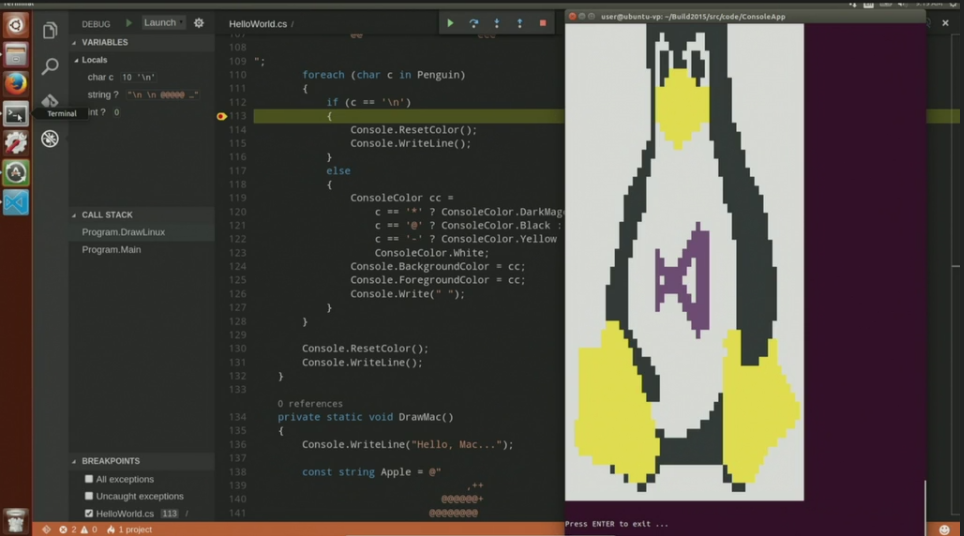
Task: Start debugging with the green play arrow
Action: 128,23
